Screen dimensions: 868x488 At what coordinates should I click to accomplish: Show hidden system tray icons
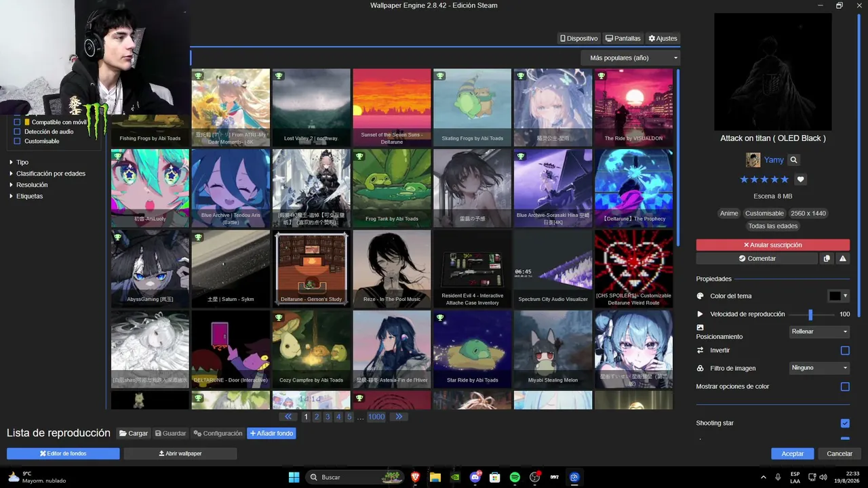[764, 477]
